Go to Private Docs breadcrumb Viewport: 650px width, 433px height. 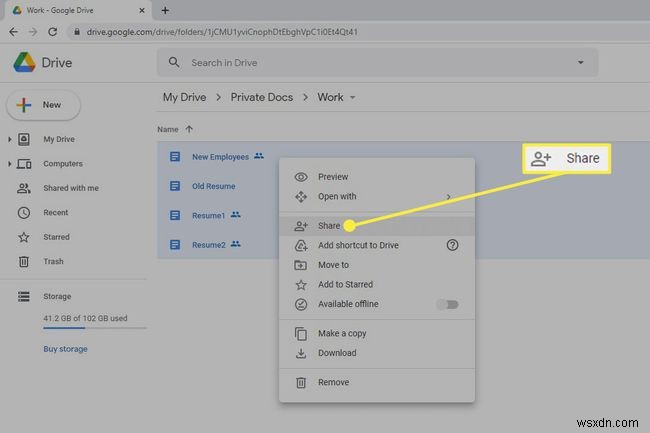262,97
